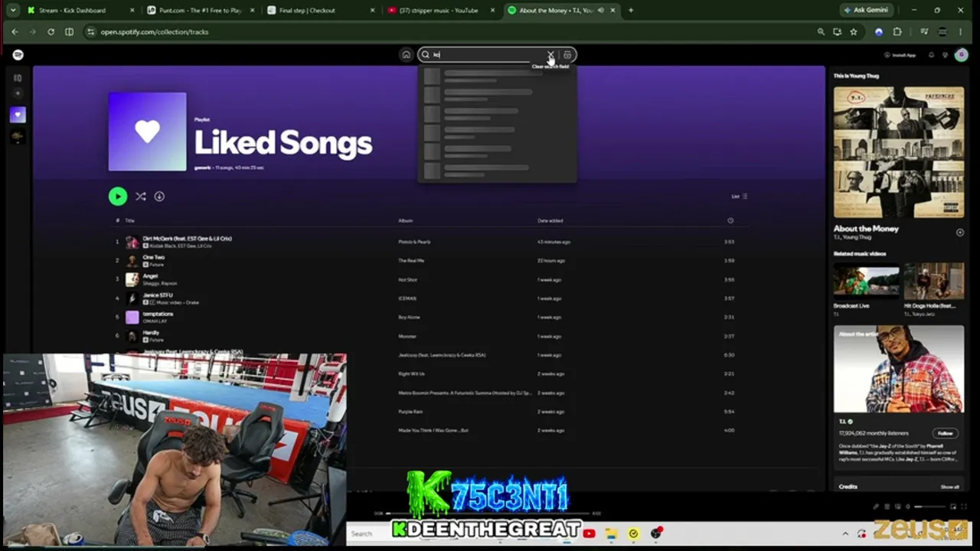Click the Ask Gemini button
Image resolution: width=980 pixels, height=551 pixels.
pyautogui.click(x=866, y=11)
